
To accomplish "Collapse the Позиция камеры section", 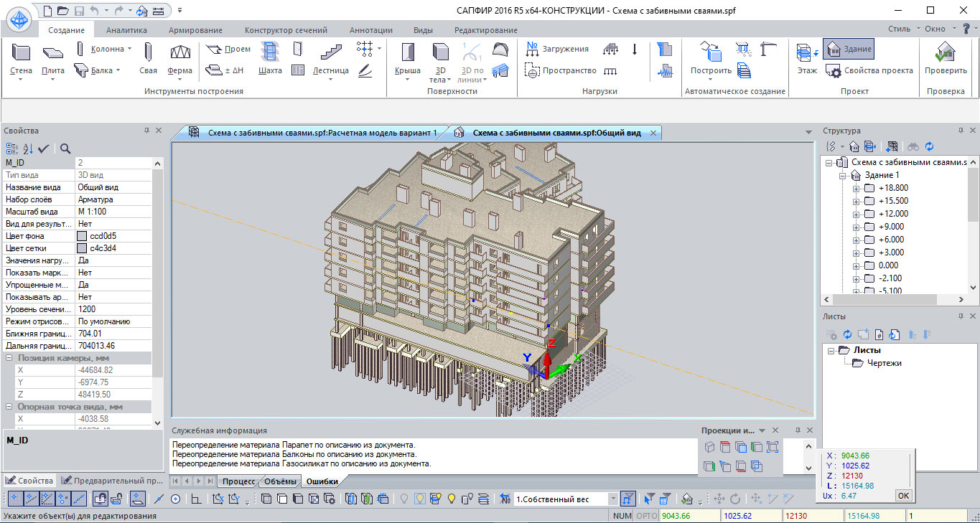I will (x=9, y=357).
